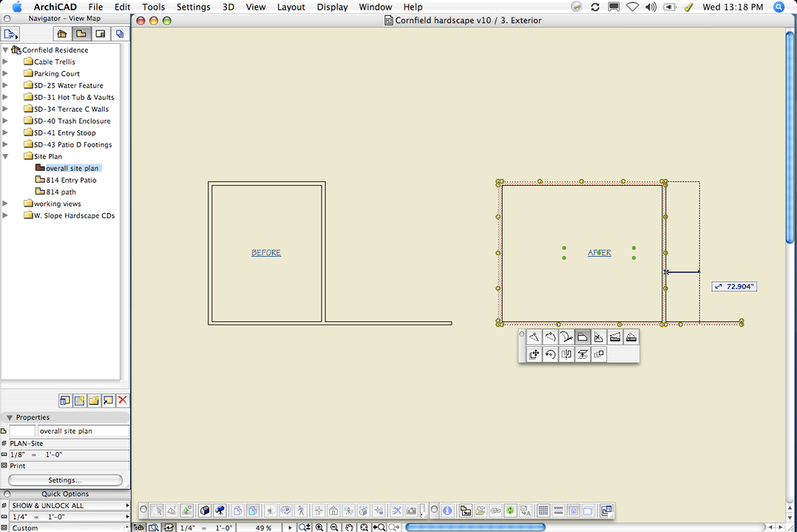Expand the working views folder
The image size is (797, 532).
5,203
